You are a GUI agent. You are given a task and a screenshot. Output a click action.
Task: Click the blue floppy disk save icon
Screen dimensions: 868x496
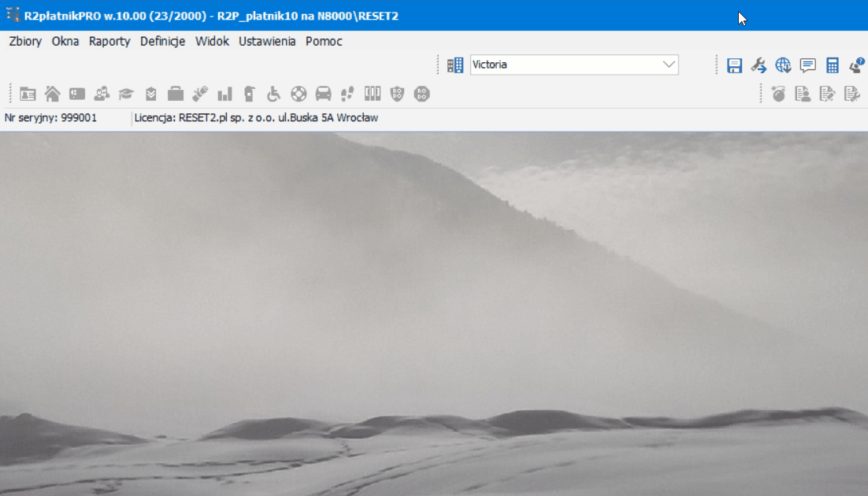coord(734,65)
